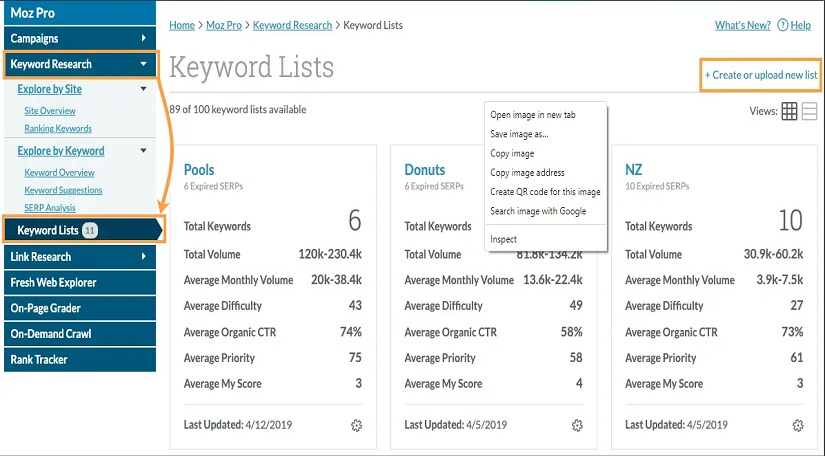Open the Pools keyword list title
The height and width of the screenshot is (456, 825).
click(x=199, y=170)
